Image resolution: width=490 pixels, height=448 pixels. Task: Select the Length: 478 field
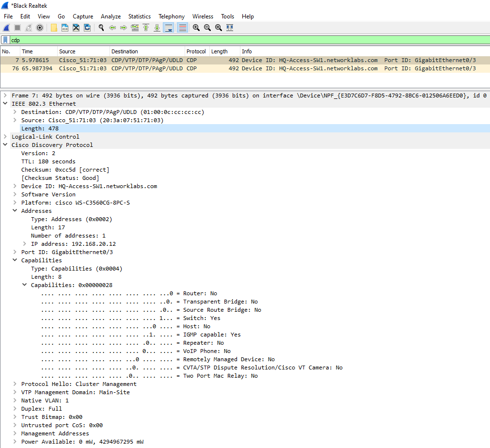tap(254, 128)
